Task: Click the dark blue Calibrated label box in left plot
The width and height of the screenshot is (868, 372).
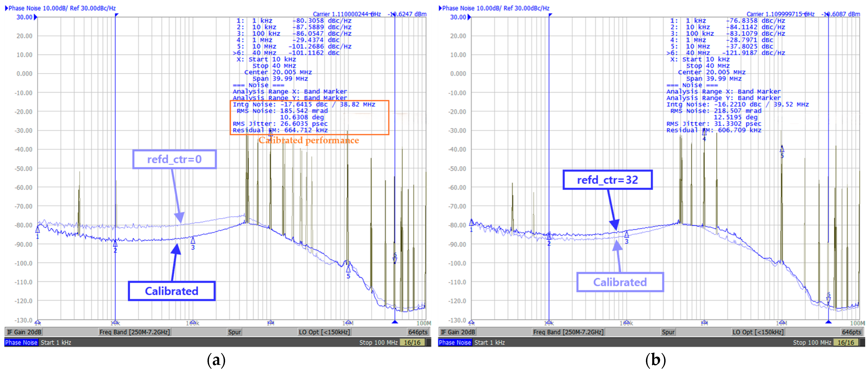Action: click(x=171, y=291)
